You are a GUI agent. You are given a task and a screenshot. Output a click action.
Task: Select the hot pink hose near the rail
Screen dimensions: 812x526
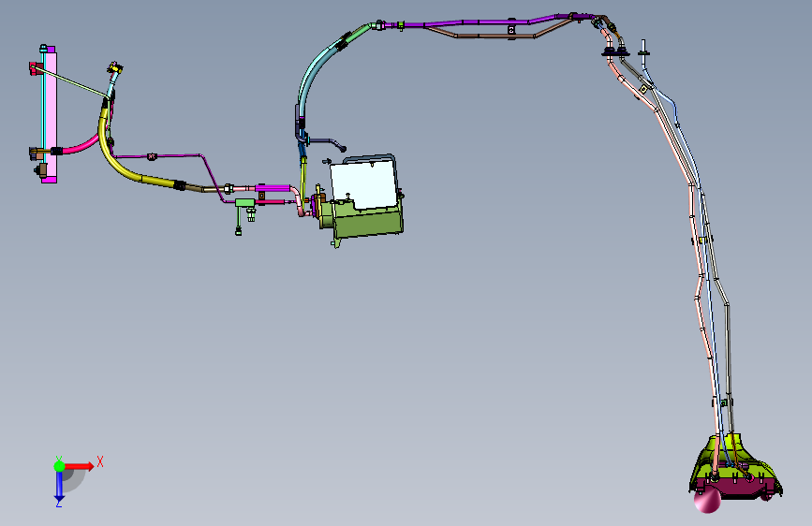[81, 145]
